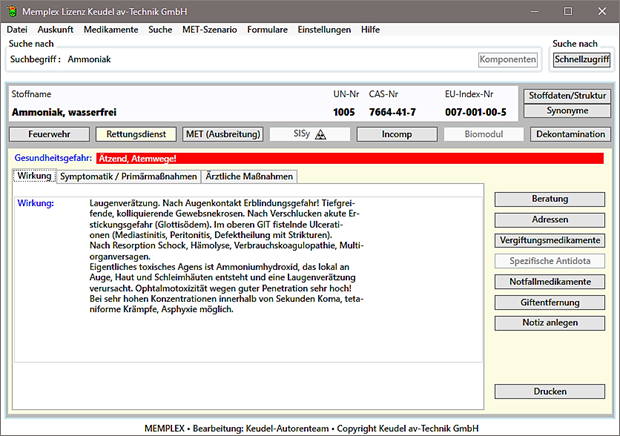The width and height of the screenshot is (620, 436).
Task: Open the MET-Szenario menu
Action: pos(210,30)
